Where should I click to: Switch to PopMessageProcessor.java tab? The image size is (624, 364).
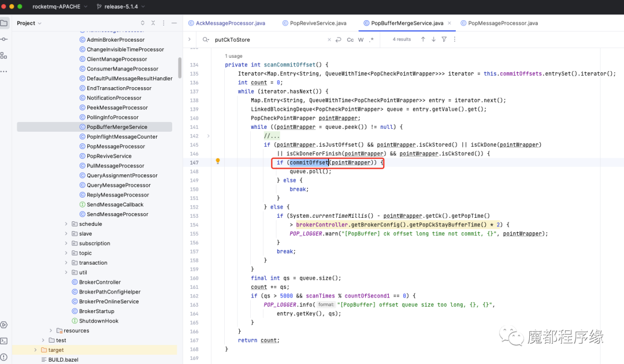499,23
